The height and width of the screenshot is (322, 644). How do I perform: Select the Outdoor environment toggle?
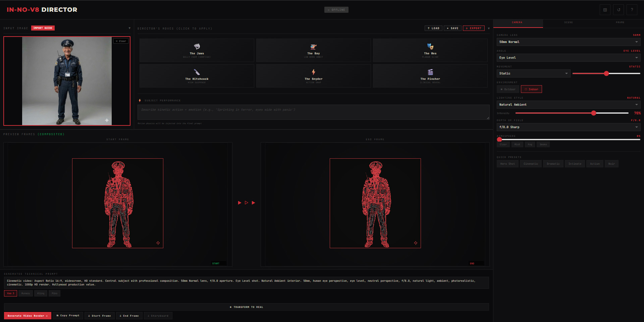pos(508,89)
